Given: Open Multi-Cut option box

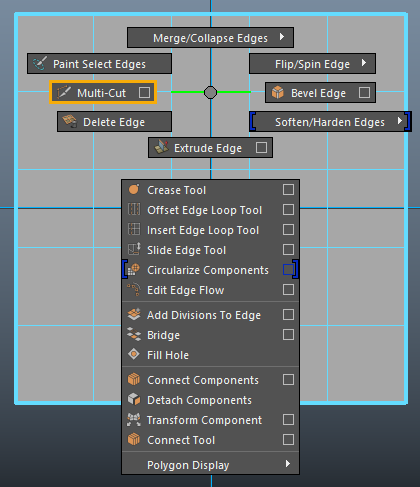Looking at the screenshot, I should (x=144, y=92).
